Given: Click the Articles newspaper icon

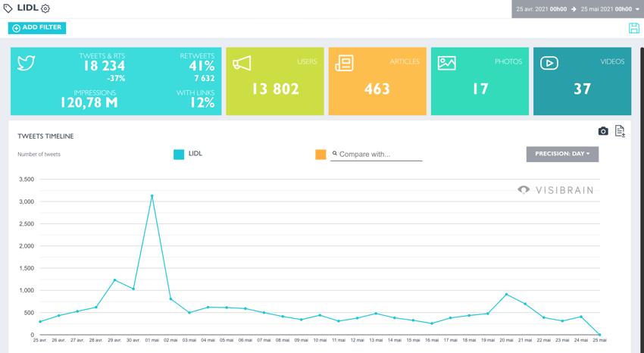Looking at the screenshot, I should pyautogui.click(x=344, y=63).
